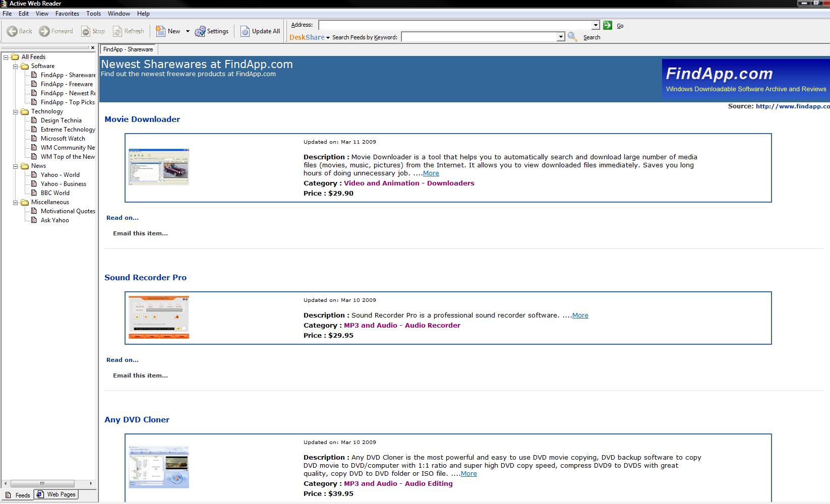
Task: Collapse the All Feeds tree node
Action: tap(6, 57)
